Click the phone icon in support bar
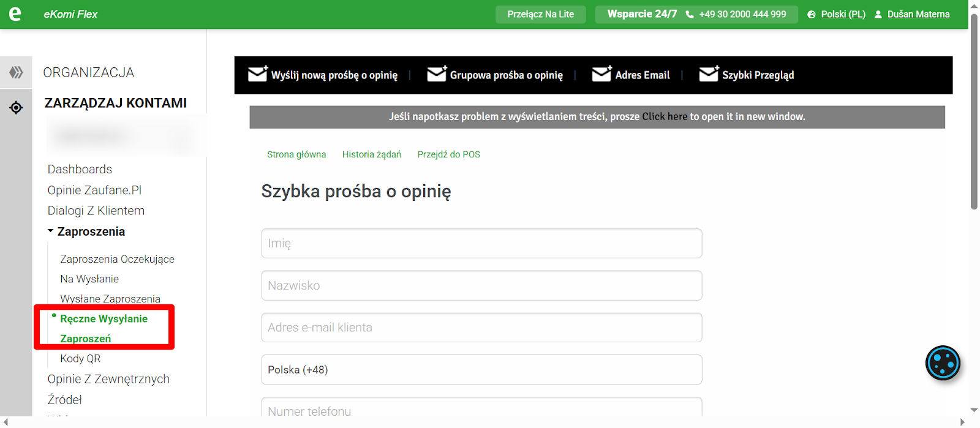This screenshot has height=428, width=980. (690, 14)
